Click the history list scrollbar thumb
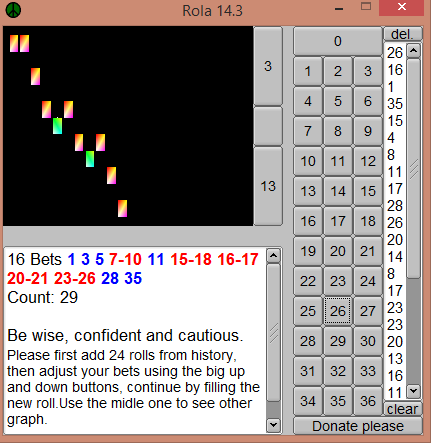This screenshot has height=443, width=431. point(414,168)
